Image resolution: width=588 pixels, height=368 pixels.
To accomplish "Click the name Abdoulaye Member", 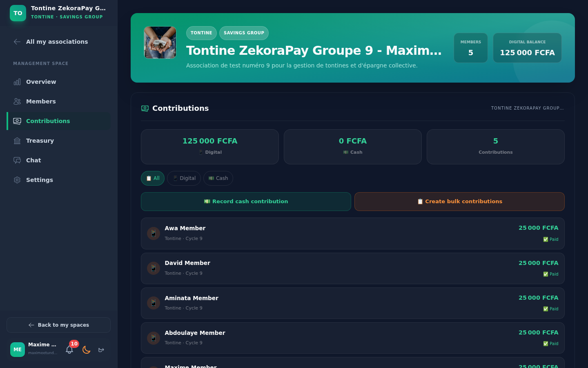I will (195, 333).
